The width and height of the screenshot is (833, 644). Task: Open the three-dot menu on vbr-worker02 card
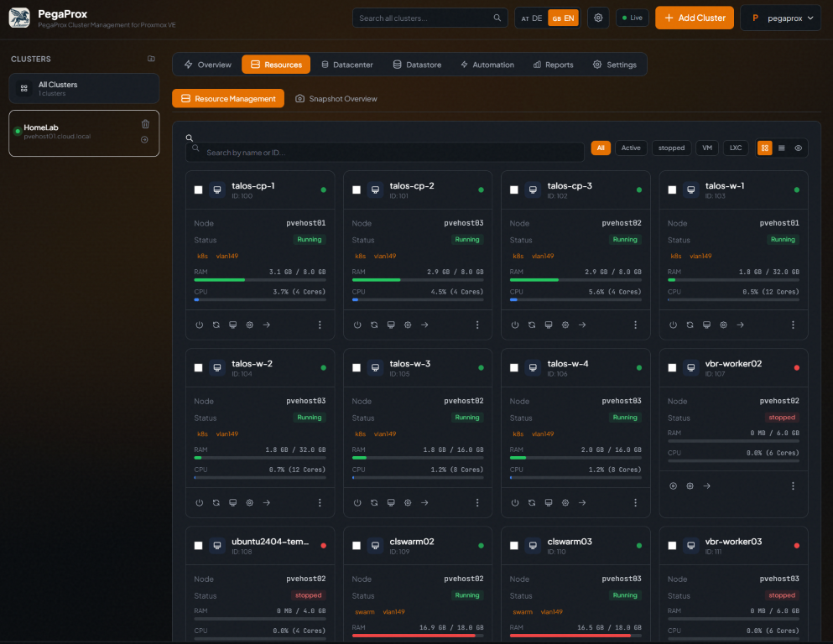(x=794, y=486)
